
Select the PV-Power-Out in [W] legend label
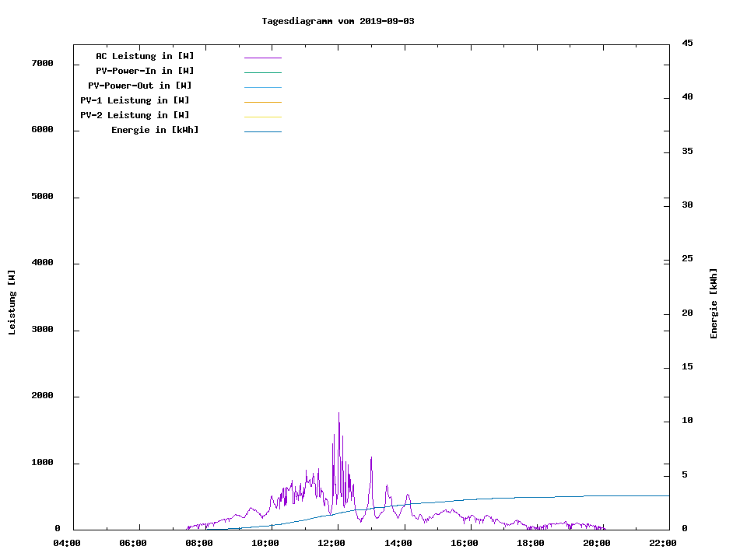[x=140, y=86]
